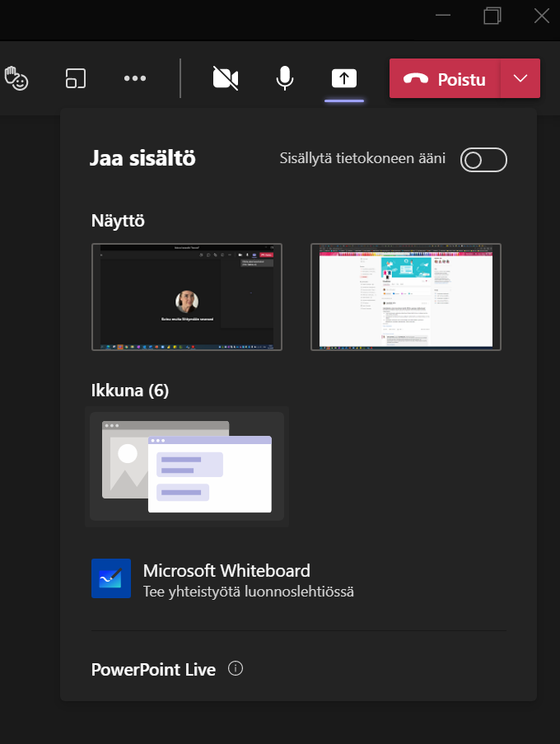Click the PowerPoint Live heading
Viewport: 560px width, 744px height.
pos(153,670)
